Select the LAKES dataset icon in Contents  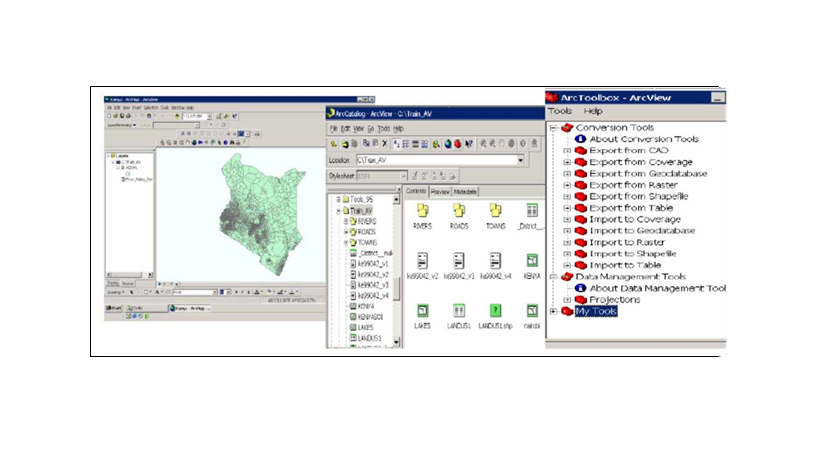coord(423,311)
